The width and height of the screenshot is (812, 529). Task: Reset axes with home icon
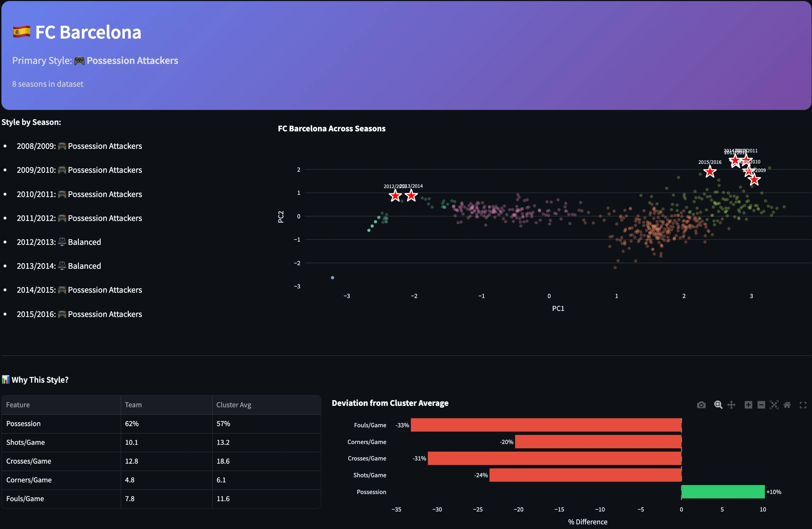[787, 405]
